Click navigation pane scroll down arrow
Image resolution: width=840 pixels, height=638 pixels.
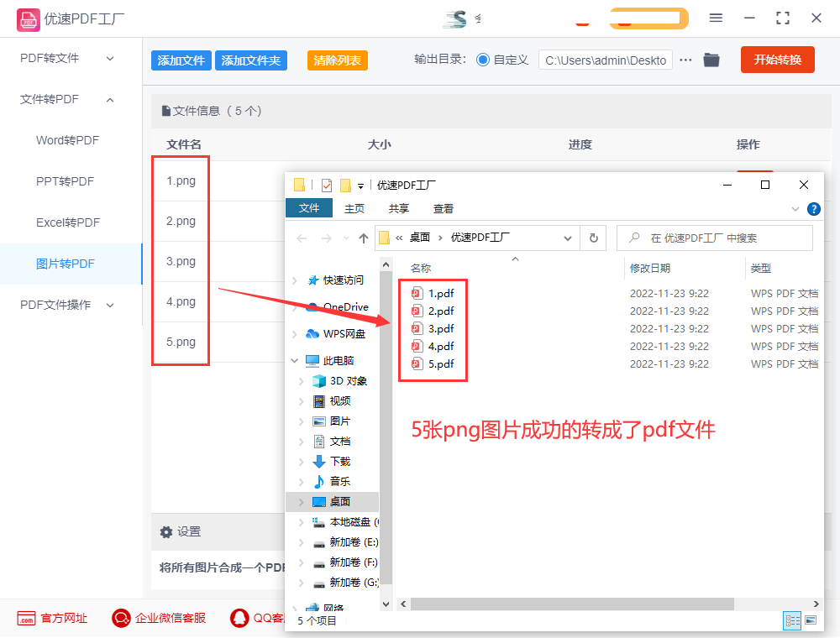[x=386, y=604]
